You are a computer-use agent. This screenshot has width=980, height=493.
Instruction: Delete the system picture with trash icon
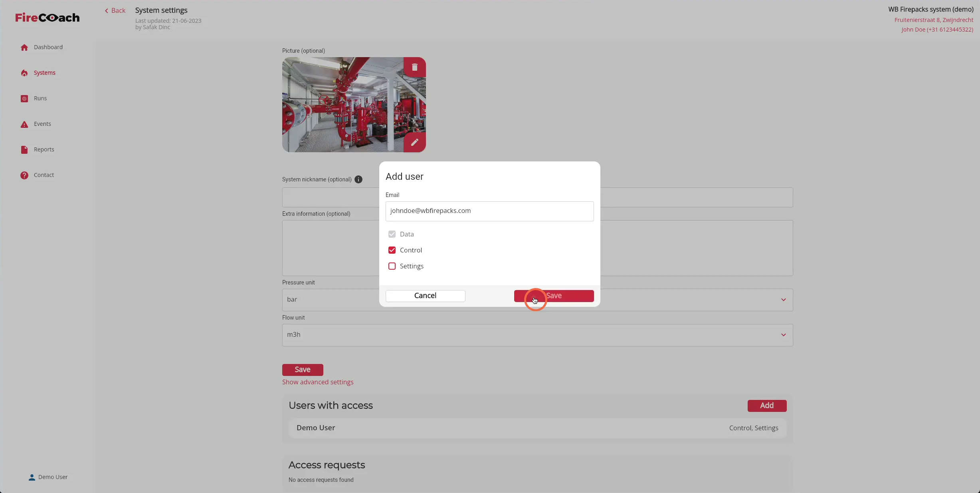point(414,67)
